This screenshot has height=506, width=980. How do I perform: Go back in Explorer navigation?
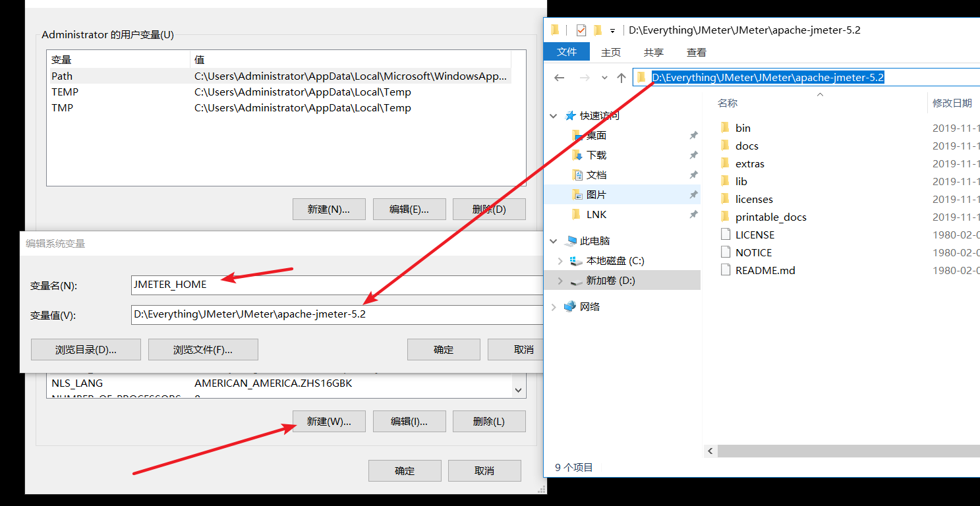[560, 78]
